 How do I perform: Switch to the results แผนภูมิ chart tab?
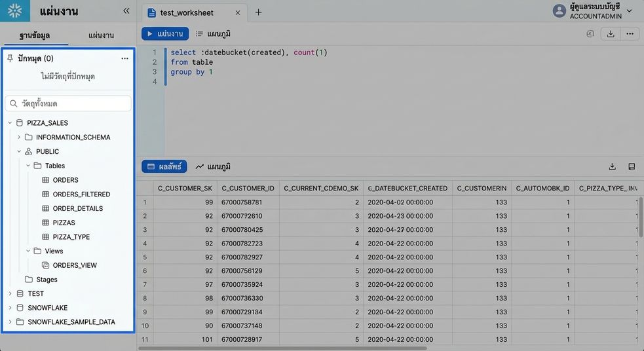(x=213, y=167)
